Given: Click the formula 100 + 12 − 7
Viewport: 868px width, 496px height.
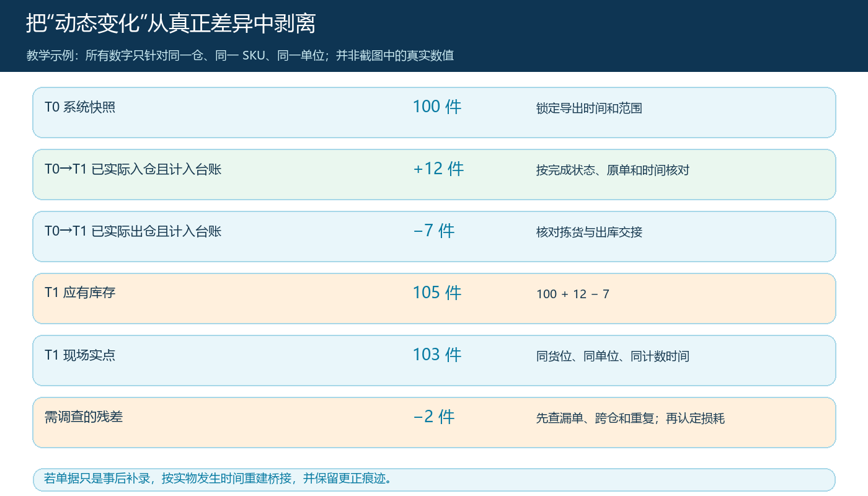Looking at the screenshot, I should (573, 294).
